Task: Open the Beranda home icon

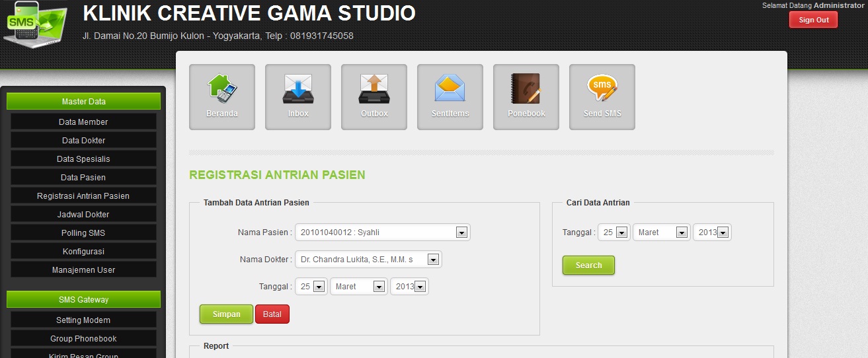Action: [222, 97]
